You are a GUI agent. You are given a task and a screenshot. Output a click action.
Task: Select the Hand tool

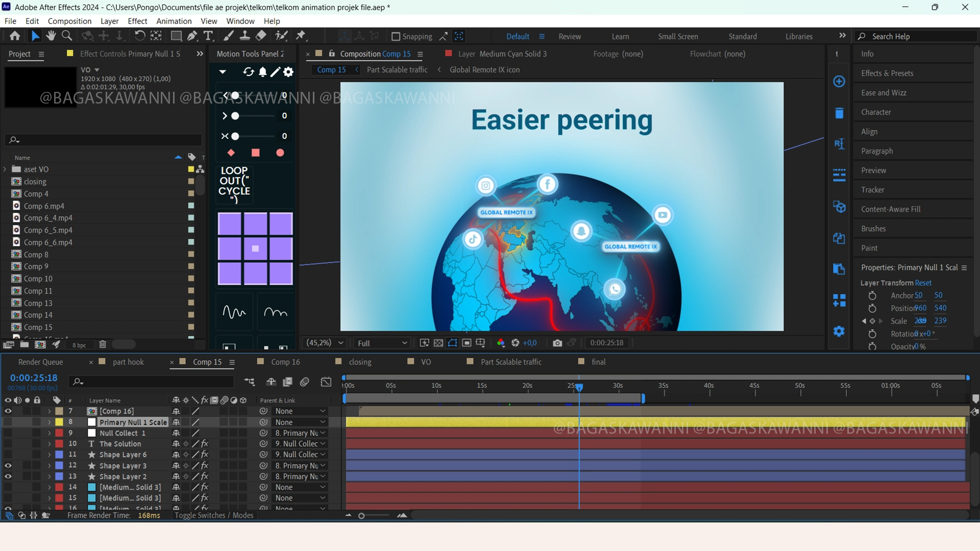[51, 36]
